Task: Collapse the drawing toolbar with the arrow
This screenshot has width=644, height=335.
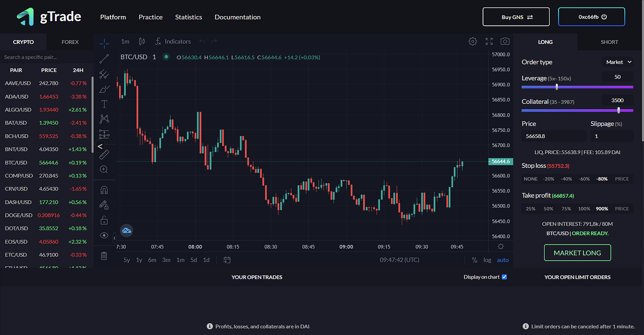Action: point(115,238)
